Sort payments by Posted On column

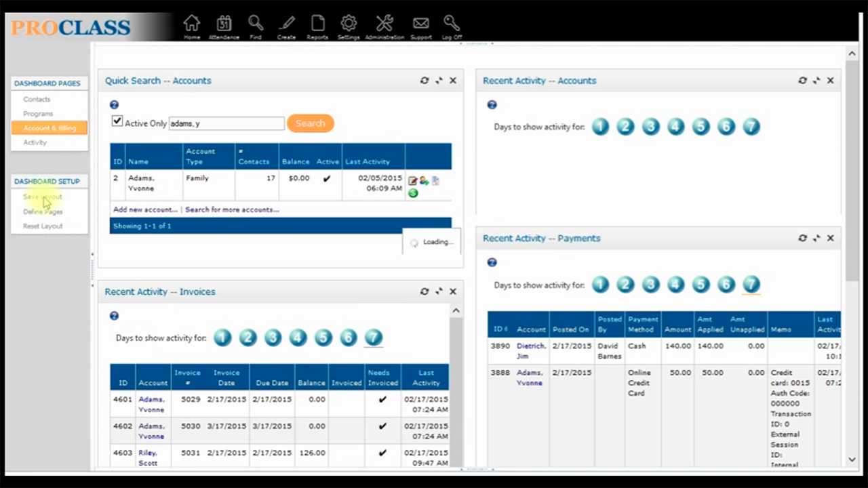point(570,329)
